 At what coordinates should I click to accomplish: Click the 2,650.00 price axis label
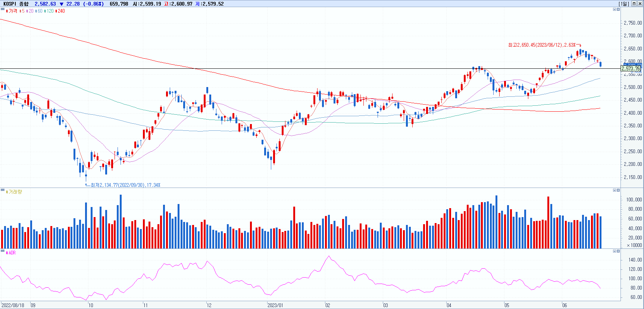click(633, 49)
